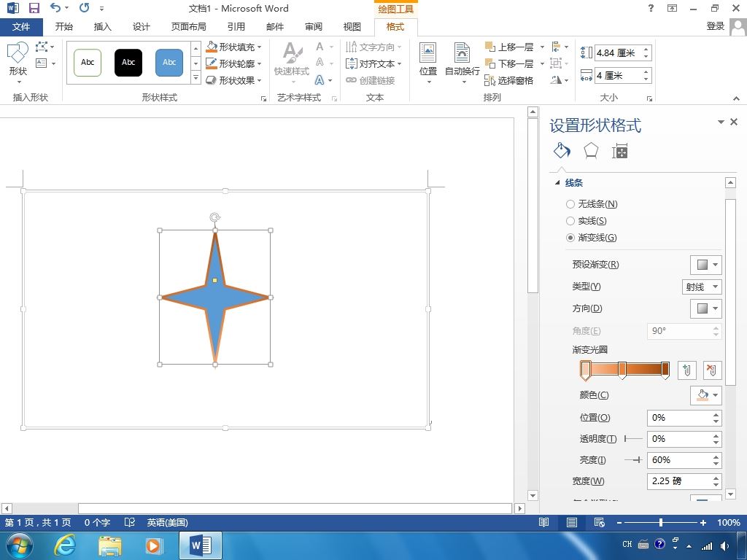Switch to the 插入 (Insert) ribbon tab
This screenshot has height=560, width=747.
[x=103, y=27]
